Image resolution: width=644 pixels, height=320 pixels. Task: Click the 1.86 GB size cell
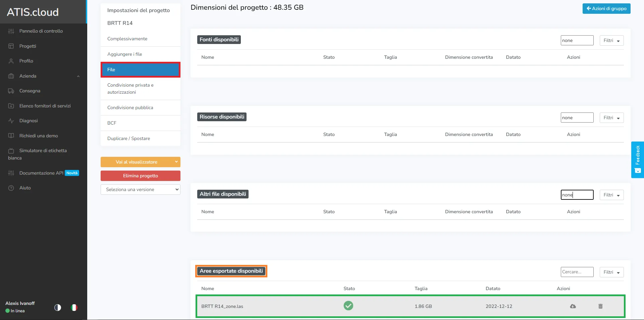pos(423,306)
